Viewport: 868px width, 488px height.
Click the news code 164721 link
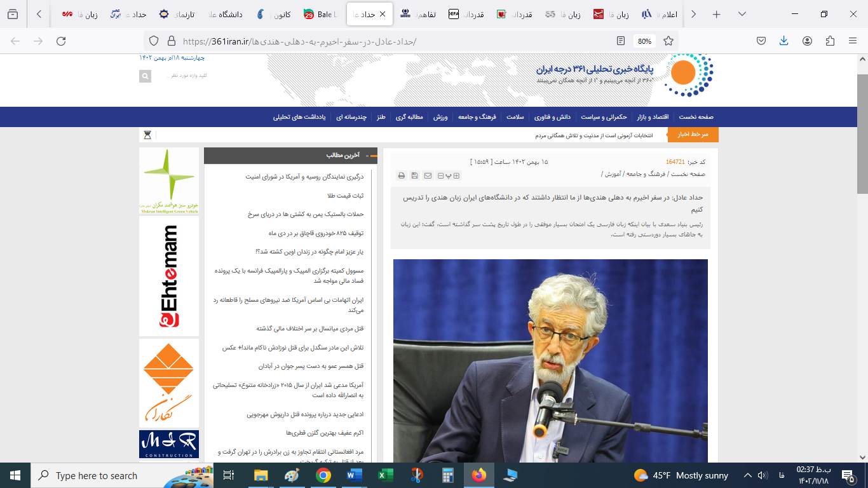[675, 162]
